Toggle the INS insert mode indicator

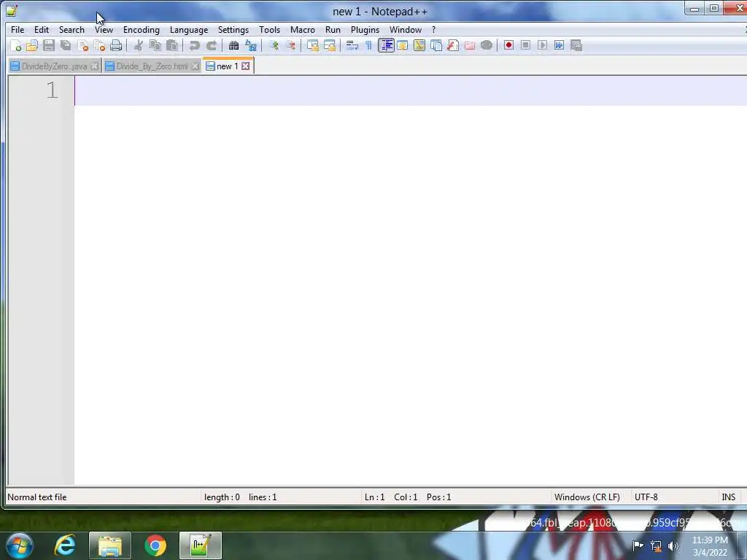(x=729, y=497)
